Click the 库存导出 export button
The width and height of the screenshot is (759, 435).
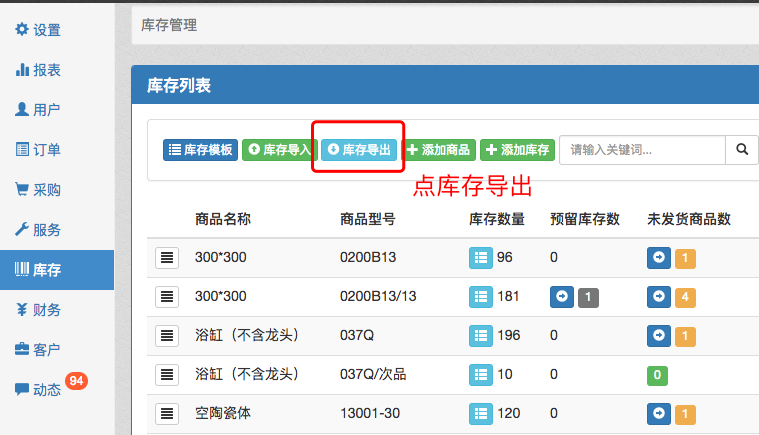click(359, 150)
